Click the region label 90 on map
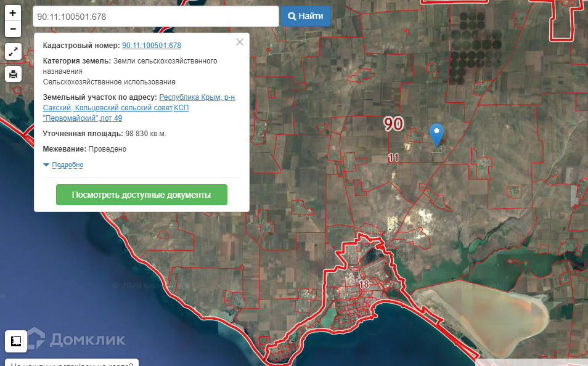Image resolution: width=588 pixels, height=366 pixels. point(394,124)
